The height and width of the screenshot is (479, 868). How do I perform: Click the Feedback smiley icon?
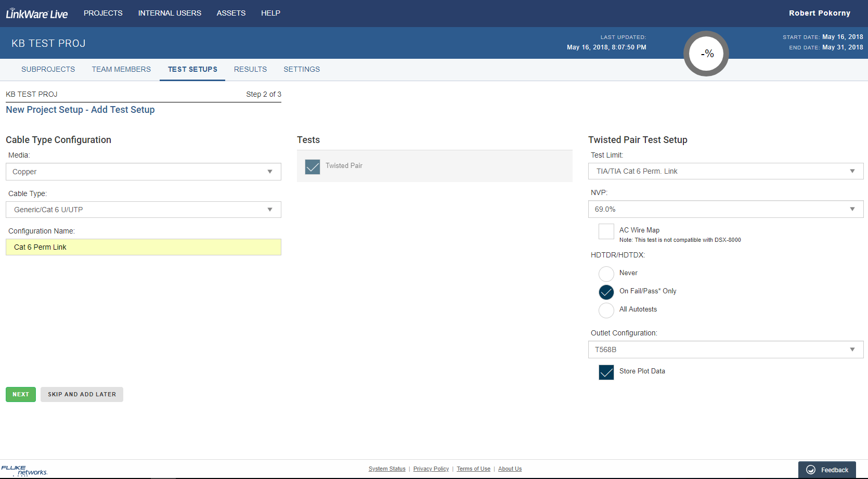(x=811, y=470)
